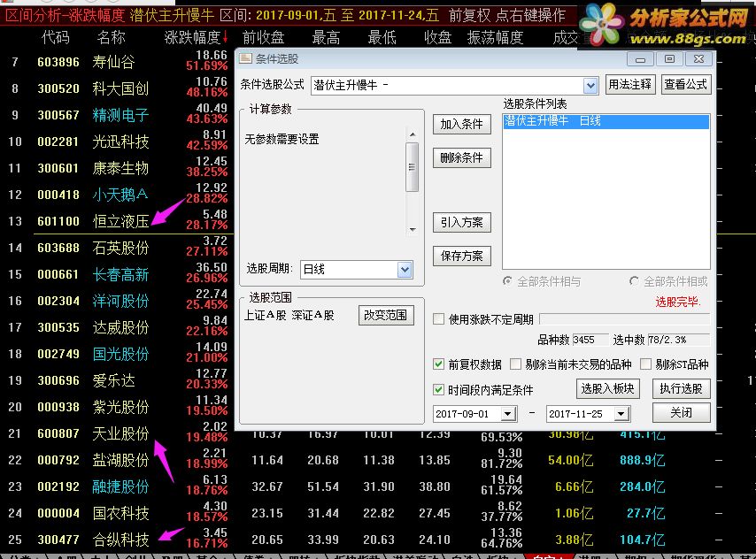Image resolution: width=756 pixels, height=559 pixels.
Task: Toggle 使用涨跌不定周期 checkbox
Action: pyautogui.click(x=438, y=319)
